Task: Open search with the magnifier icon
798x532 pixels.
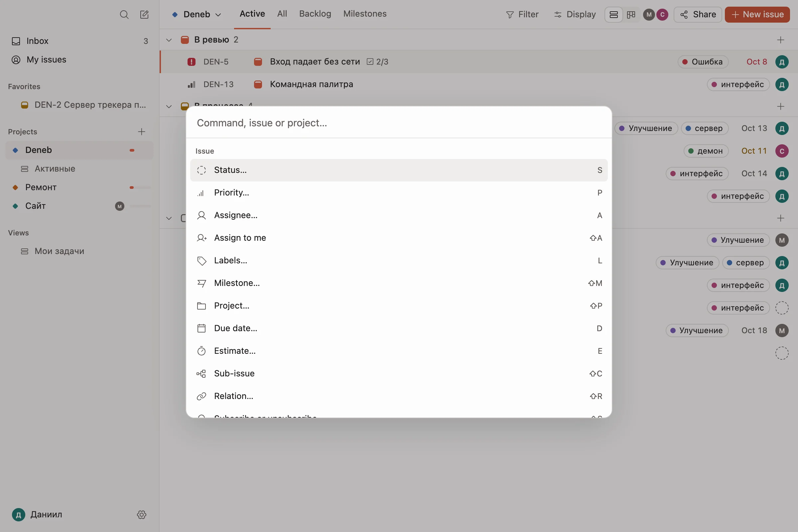Action: pos(124,15)
